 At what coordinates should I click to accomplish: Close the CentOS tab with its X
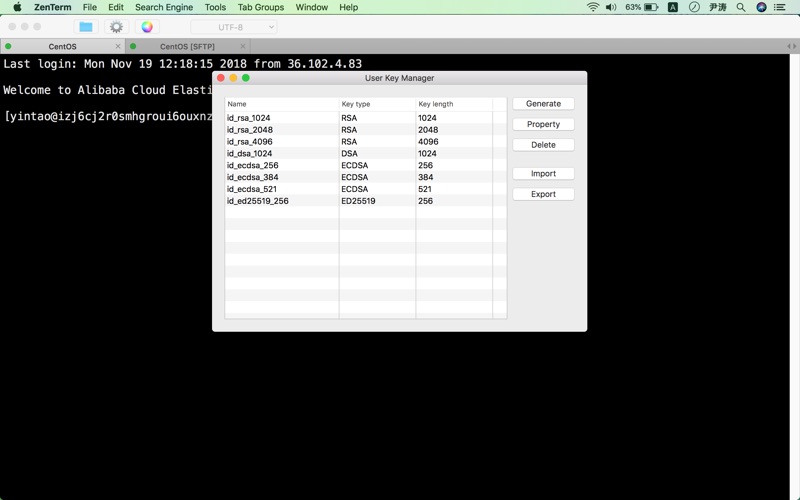point(118,46)
